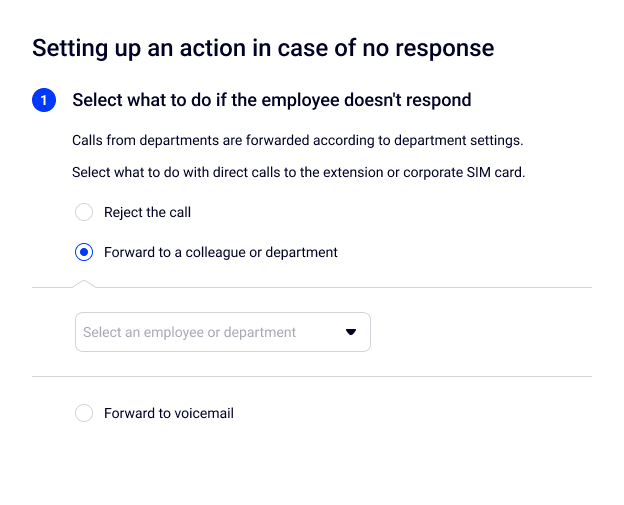Click the "Reject the call" label text

click(147, 212)
